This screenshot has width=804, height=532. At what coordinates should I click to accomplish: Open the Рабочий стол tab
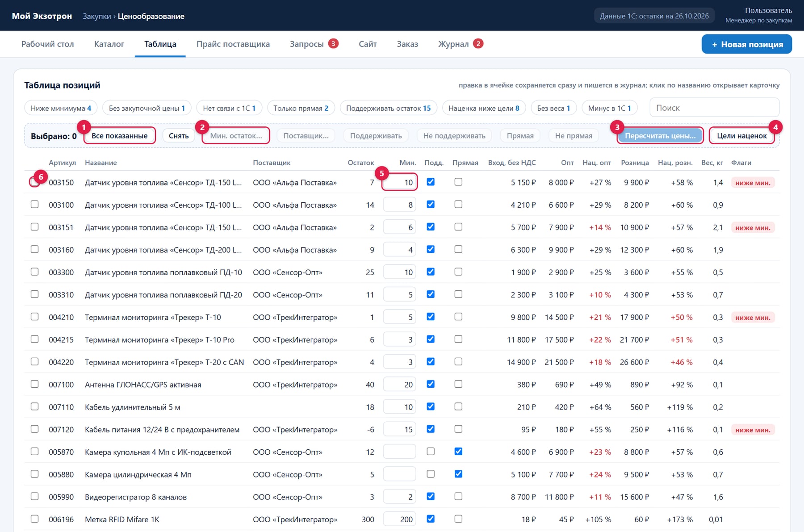[x=48, y=44]
